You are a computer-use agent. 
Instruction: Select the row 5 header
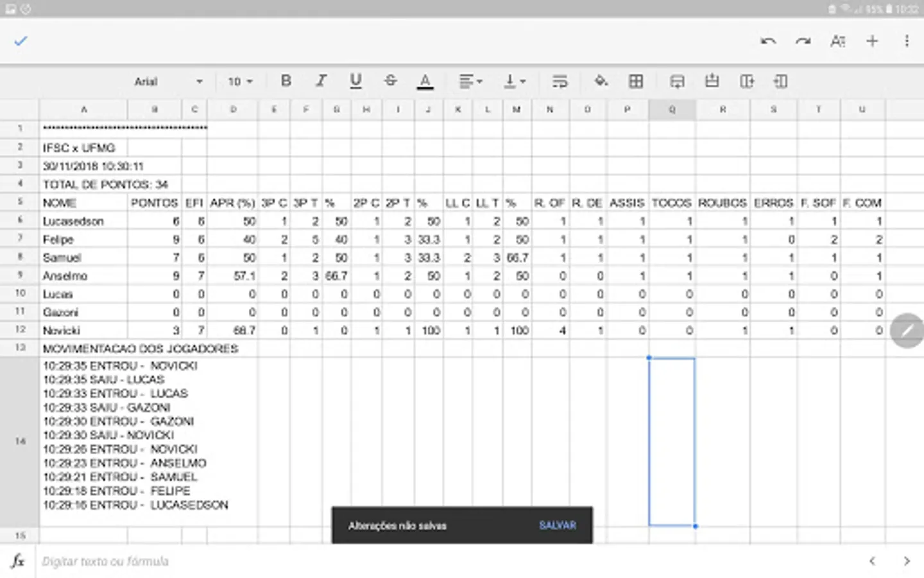point(20,202)
